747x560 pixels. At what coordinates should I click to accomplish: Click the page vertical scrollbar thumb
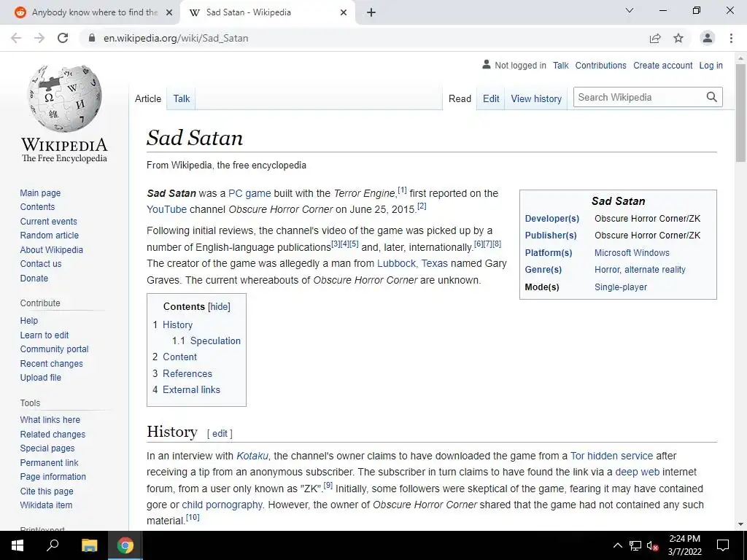(x=740, y=113)
